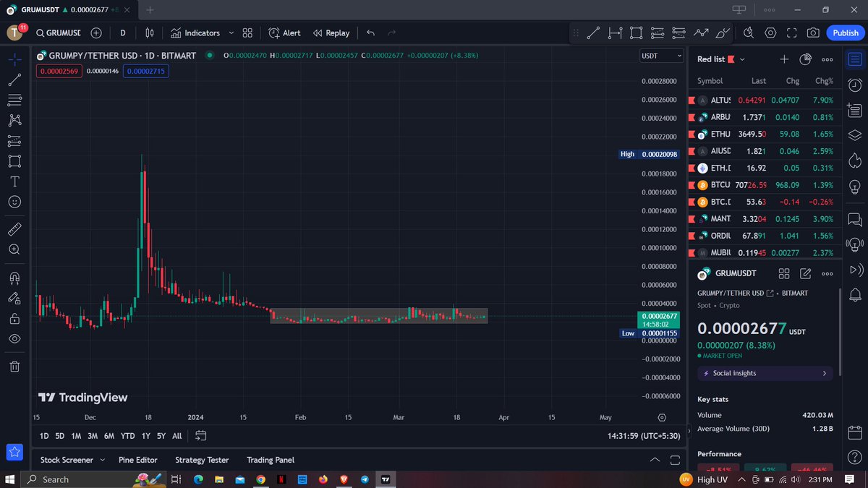Screen dimensions: 868x488
Task: Toggle lock all drawing tools
Action: pos(14,318)
